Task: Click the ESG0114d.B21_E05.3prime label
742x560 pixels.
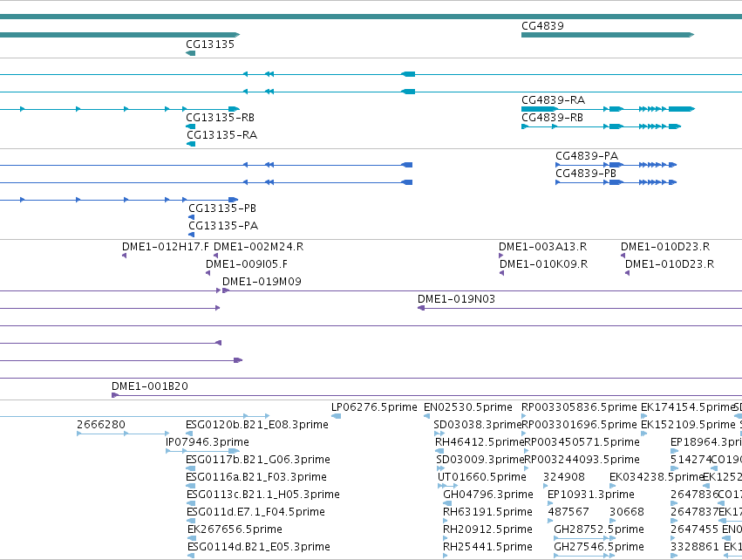Action: pos(258,547)
